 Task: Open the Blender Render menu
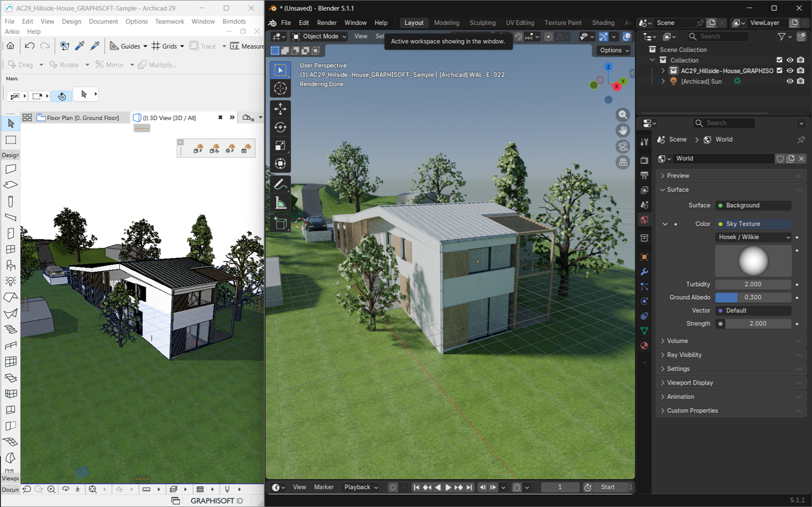pyautogui.click(x=326, y=23)
